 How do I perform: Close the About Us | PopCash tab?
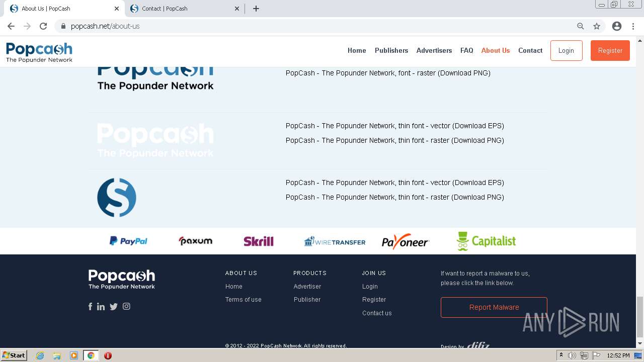[117, 9]
